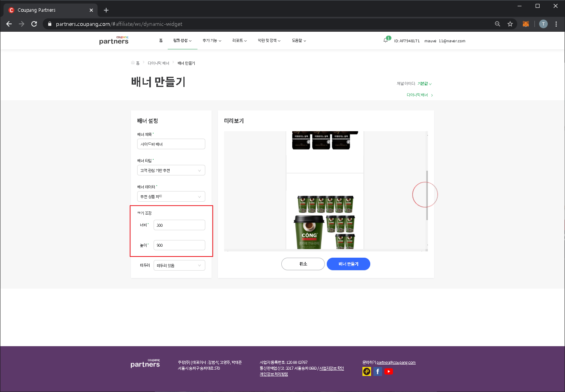Expand the 도움말 menu
Viewport: 565px width, 392px height.
click(x=299, y=41)
